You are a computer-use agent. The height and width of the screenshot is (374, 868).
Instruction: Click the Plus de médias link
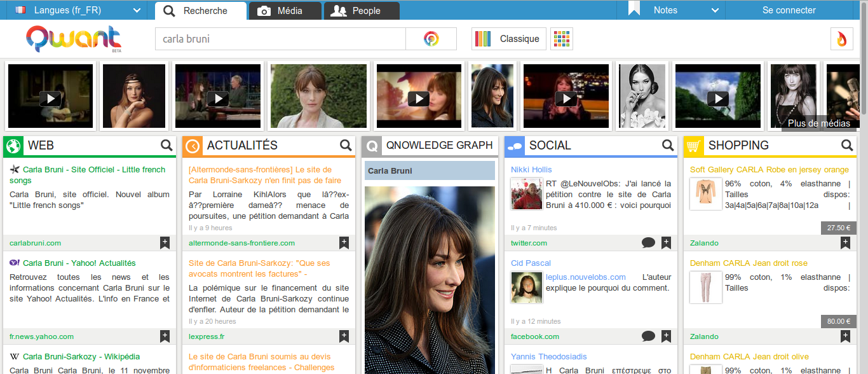click(x=819, y=123)
